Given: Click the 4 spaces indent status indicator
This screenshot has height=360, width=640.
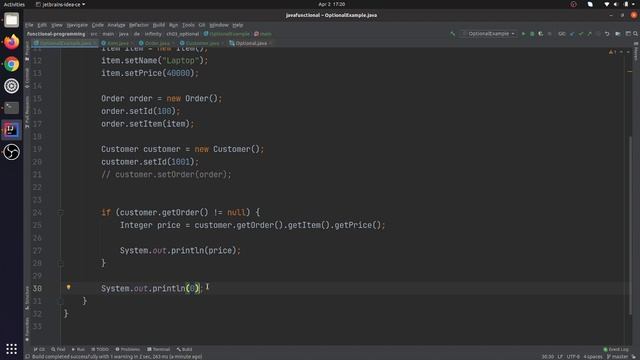Looking at the screenshot, I should 593,357.
